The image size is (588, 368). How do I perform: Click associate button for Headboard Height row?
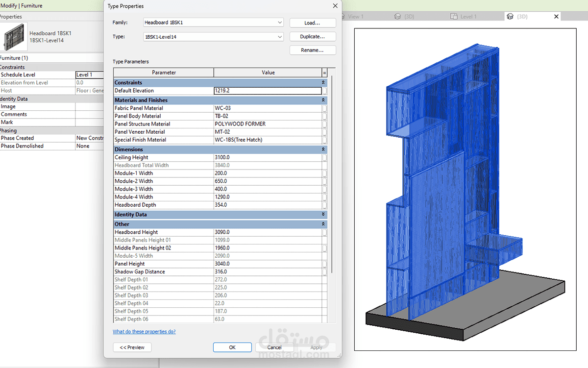(325, 232)
